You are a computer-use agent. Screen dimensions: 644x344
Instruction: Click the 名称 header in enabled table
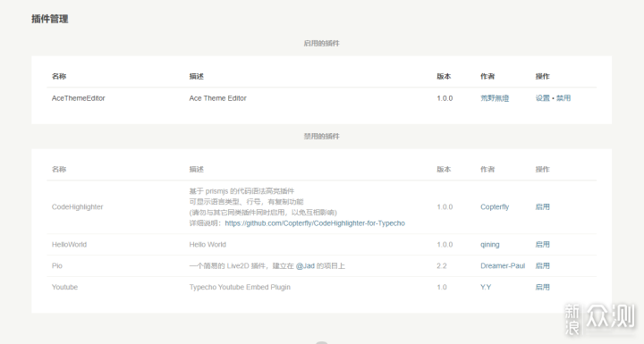tap(59, 76)
